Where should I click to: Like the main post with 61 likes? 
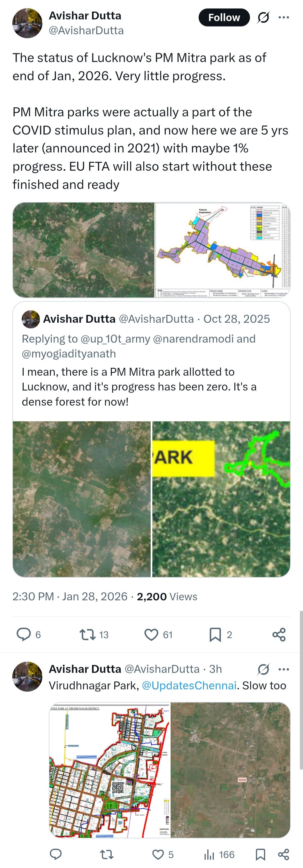pyautogui.click(x=151, y=634)
